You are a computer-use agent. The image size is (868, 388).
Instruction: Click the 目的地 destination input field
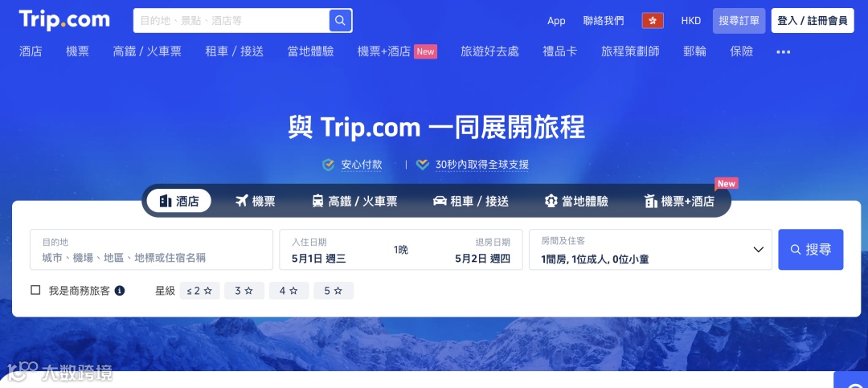click(152, 250)
